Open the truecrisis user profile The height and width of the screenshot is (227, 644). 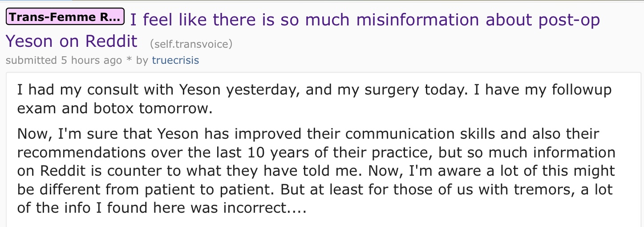pos(175,60)
